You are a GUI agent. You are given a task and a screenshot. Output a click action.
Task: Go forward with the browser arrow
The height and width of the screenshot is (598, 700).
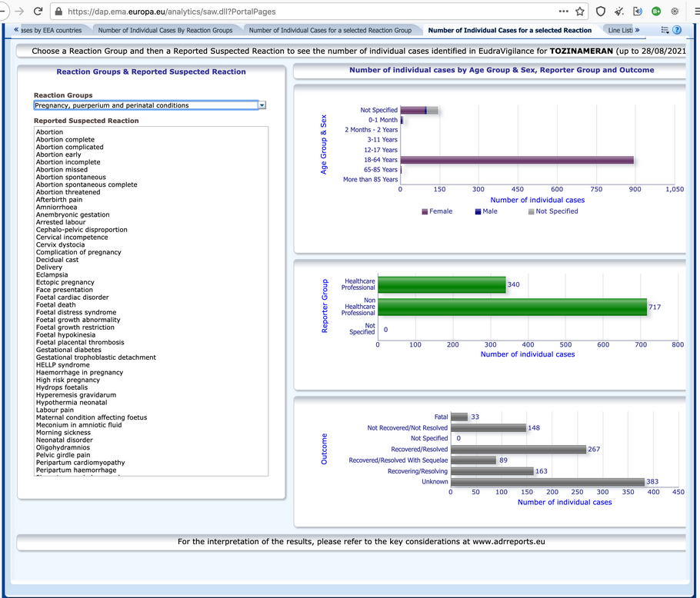pyautogui.click(x=19, y=12)
